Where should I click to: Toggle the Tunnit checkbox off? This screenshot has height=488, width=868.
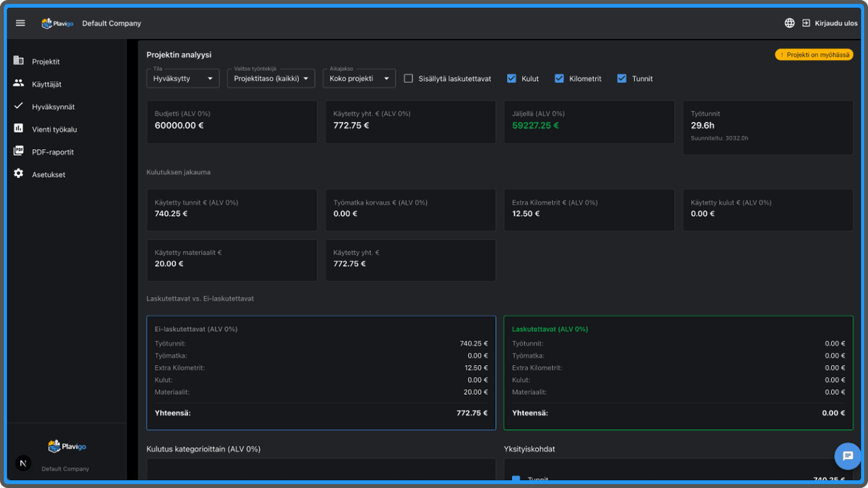621,78
